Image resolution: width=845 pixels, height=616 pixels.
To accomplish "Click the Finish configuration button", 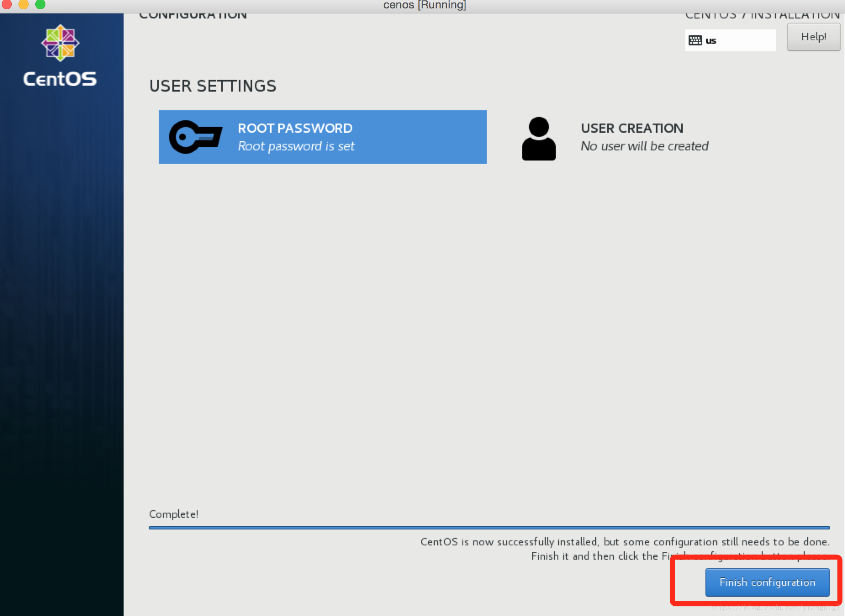I will pyautogui.click(x=767, y=582).
